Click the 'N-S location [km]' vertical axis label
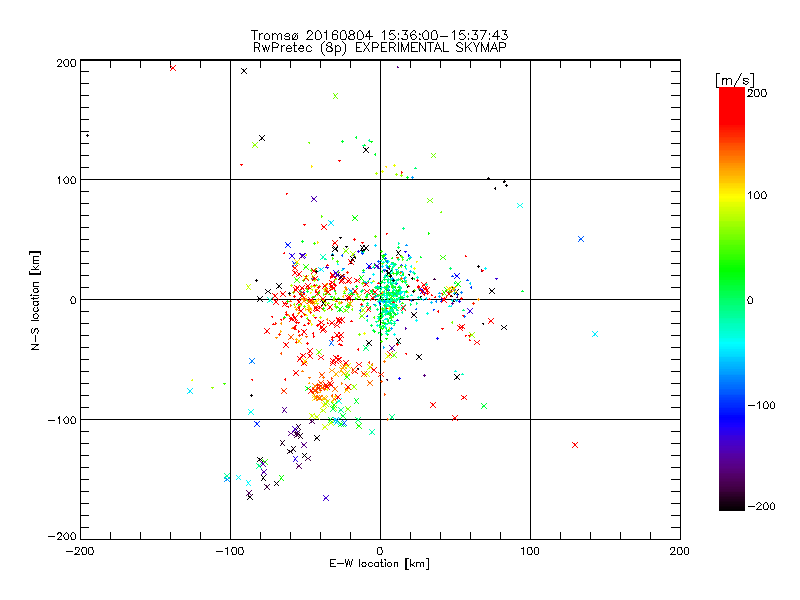This screenshot has height=600, width=800. point(35,301)
